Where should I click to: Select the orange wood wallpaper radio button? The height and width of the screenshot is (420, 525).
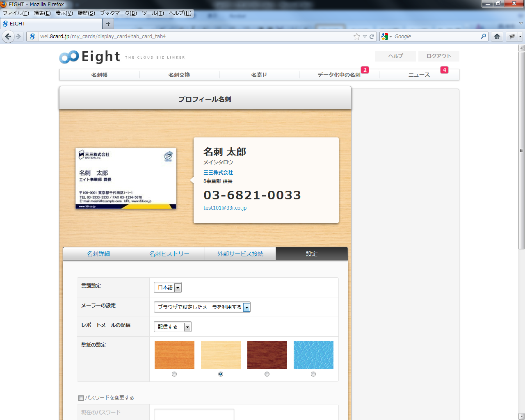(174, 374)
